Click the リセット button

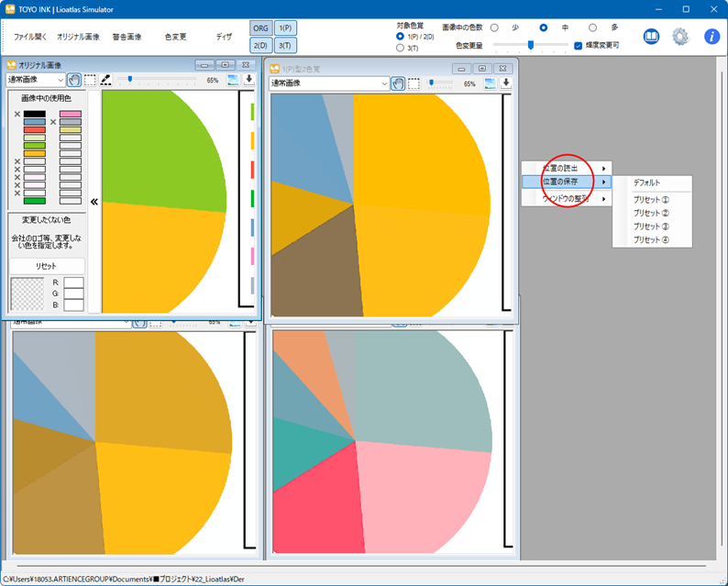point(46,266)
